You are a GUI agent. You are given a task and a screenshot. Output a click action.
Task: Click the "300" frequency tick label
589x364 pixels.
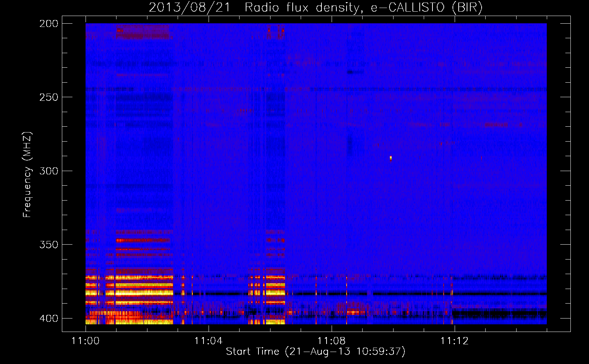49,171
